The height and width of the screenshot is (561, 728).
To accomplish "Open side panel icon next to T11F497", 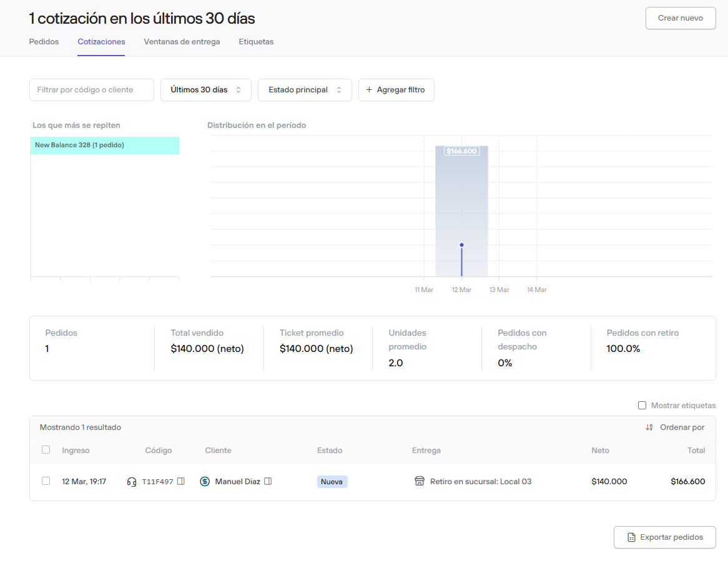I will point(181,481).
